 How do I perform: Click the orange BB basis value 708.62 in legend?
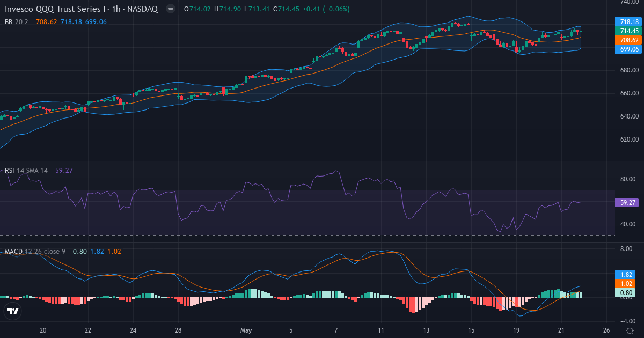(x=47, y=22)
